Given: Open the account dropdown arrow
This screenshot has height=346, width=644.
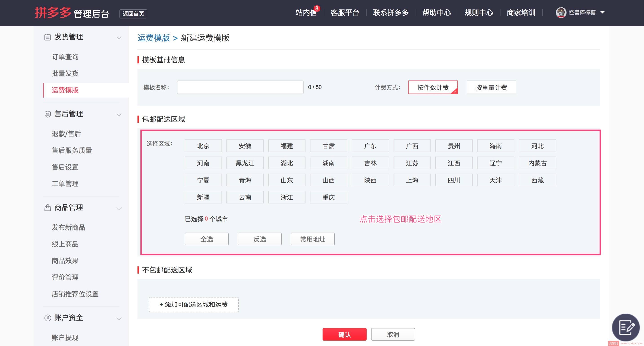Looking at the screenshot, I should 602,13.
